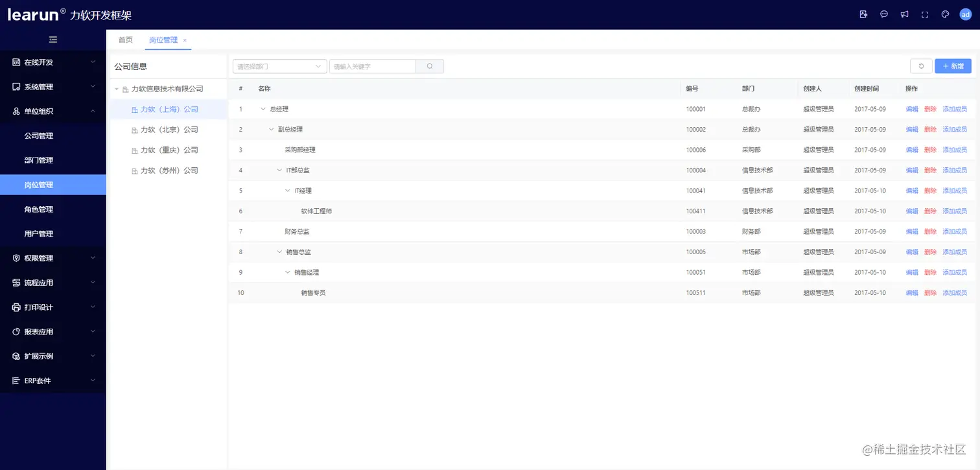Select 力软（苏州）公司 in the tree
Viewport: 980px width, 470px height.
169,171
